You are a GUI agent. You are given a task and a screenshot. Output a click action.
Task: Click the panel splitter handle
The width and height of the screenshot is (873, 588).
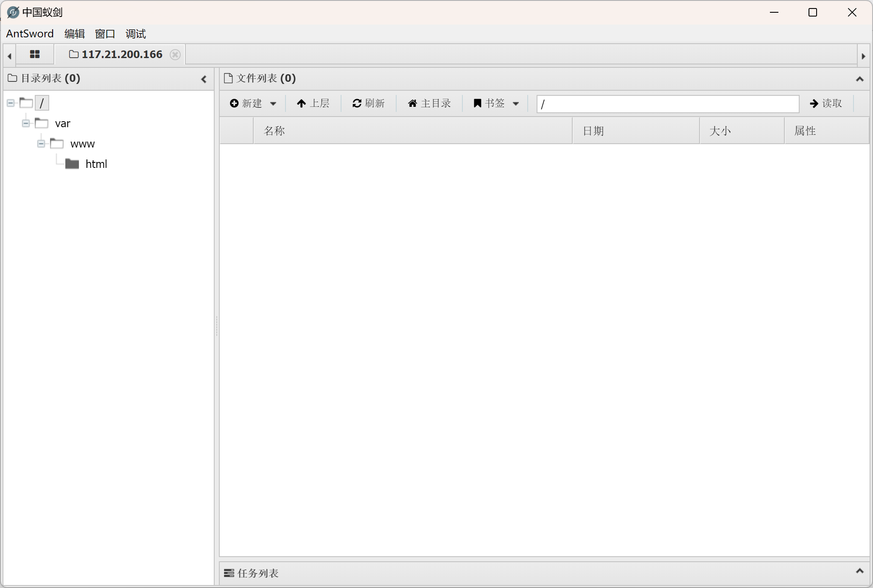click(x=217, y=326)
